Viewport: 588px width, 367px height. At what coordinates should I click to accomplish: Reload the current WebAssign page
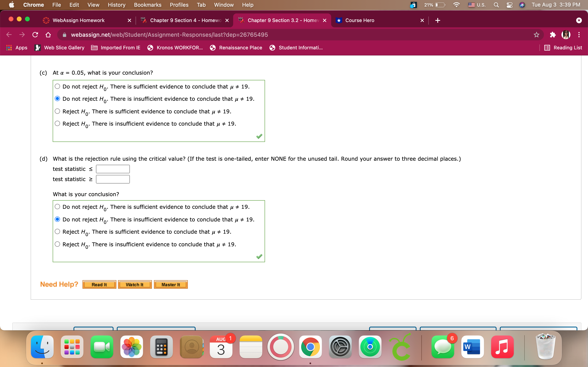click(x=35, y=35)
